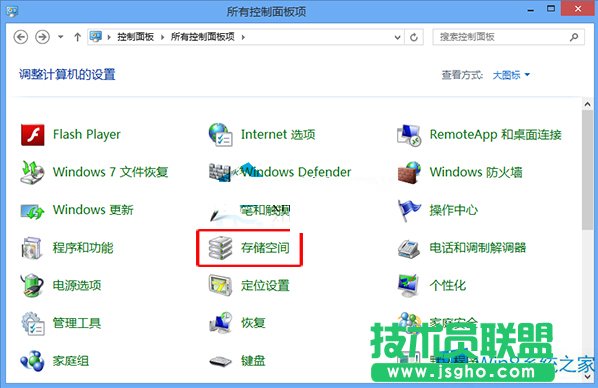The width and height of the screenshot is (598, 388).
Task: Open the 恢复 clock icon
Action: click(x=221, y=323)
